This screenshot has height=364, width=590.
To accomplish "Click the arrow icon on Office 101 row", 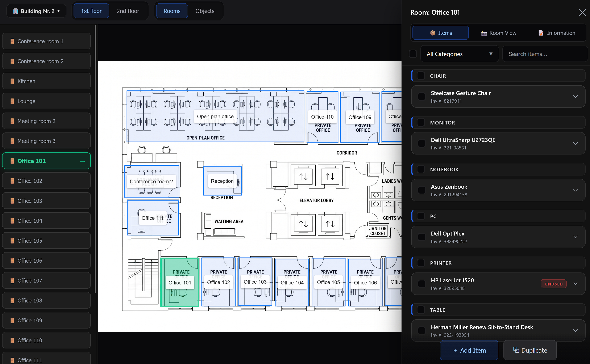I will tap(83, 161).
